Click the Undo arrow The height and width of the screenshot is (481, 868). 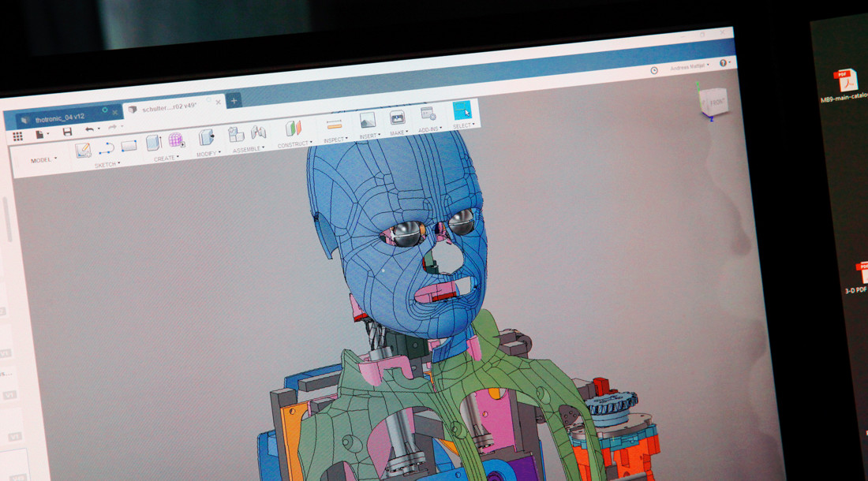coord(89,129)
